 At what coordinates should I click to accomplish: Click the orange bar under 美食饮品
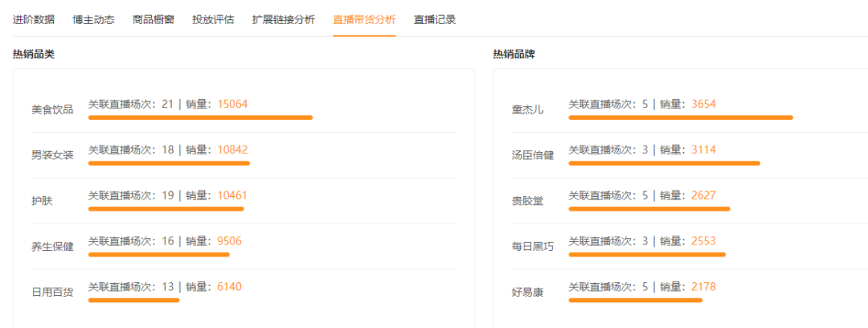200,117
